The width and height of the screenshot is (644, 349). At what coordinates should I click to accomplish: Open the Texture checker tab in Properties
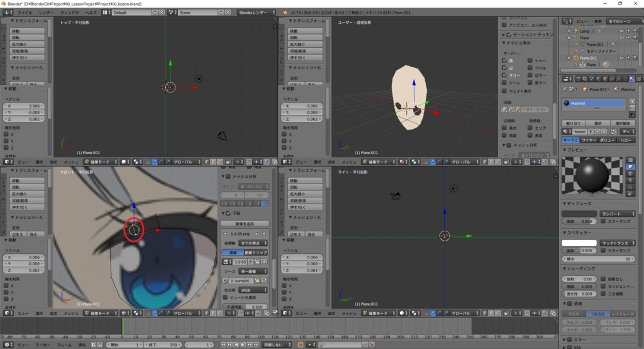click(x=638, y=79)
